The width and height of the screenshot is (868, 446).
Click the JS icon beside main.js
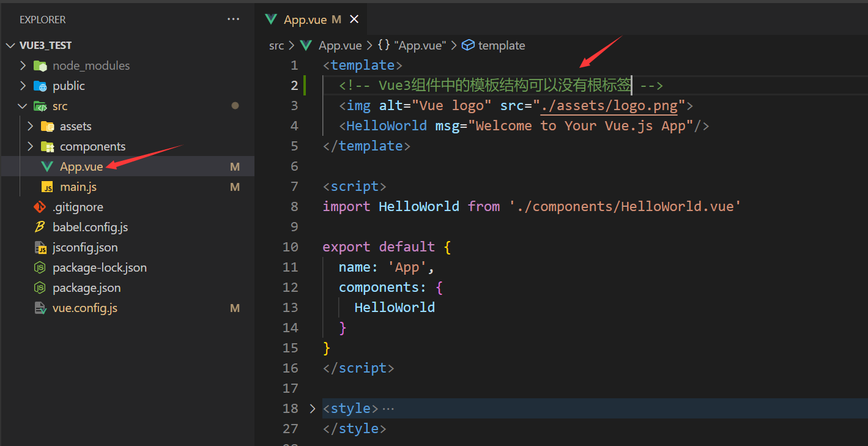(47, 187)
